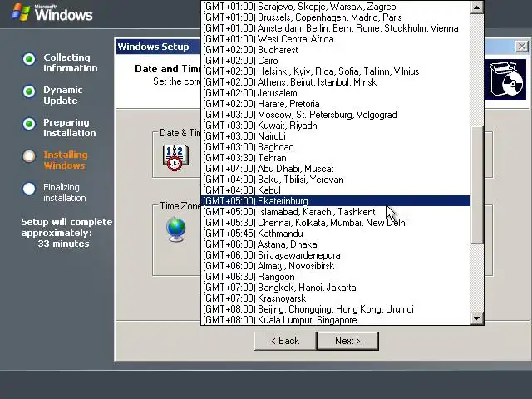Click the setup software box icon
Viewport: 532px width, 399px height.
pos(505,80)
